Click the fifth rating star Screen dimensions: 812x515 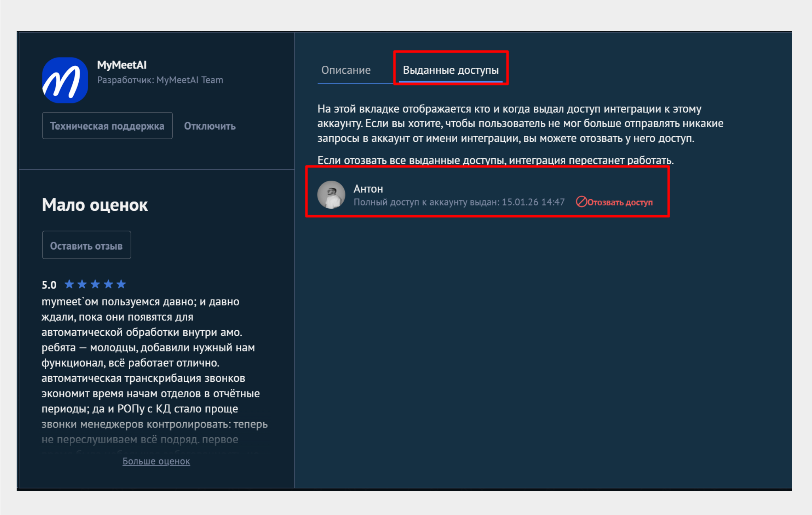coord(122,284)
